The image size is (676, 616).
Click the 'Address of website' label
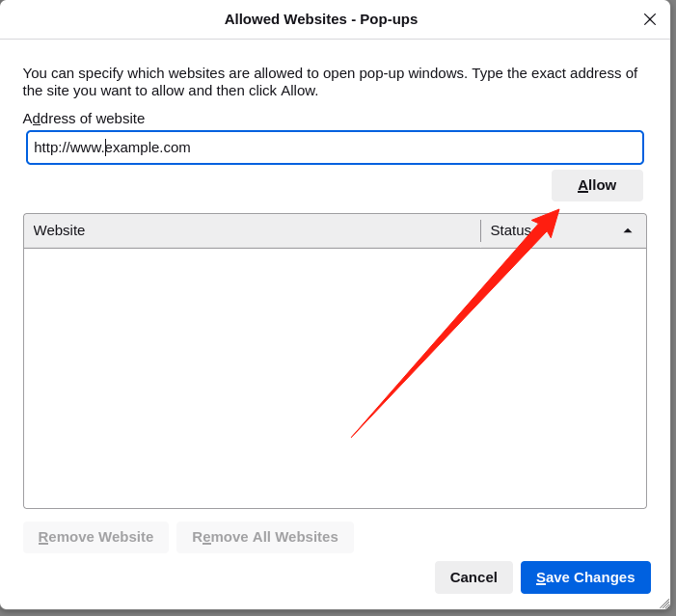click(x=84, y=119)
